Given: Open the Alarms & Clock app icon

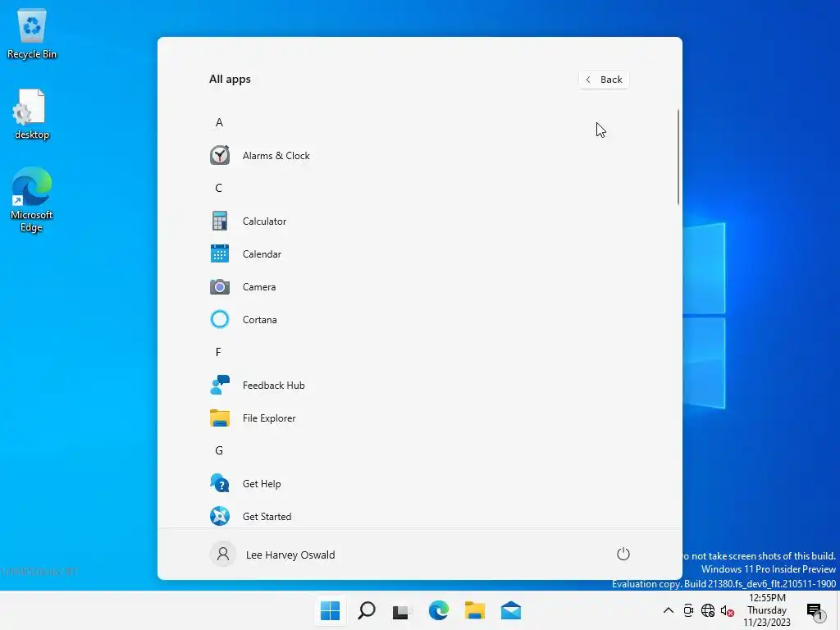Looking at the screenshot, I should point(220,155).
